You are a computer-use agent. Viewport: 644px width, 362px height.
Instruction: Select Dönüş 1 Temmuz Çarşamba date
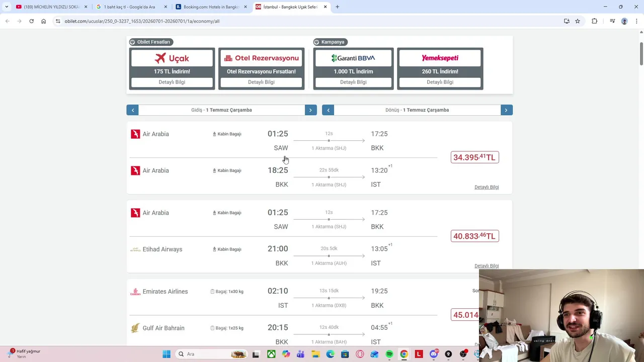(417, 110)
